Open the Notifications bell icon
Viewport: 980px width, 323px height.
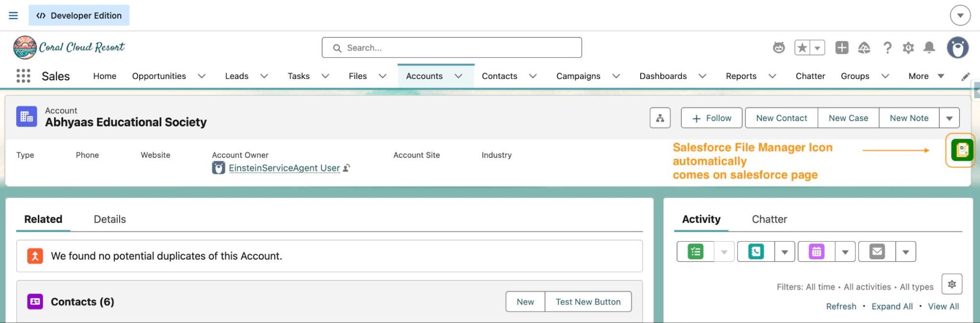929,48
